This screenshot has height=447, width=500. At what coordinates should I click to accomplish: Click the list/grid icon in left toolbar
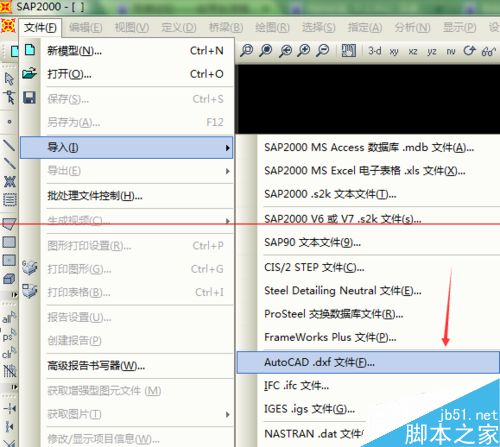point(9,200)
